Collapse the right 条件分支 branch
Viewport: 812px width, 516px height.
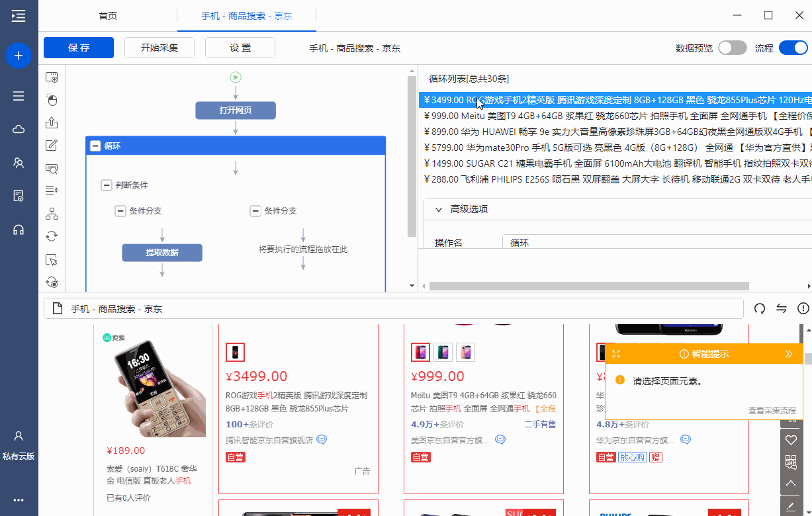tap(255, 211)
